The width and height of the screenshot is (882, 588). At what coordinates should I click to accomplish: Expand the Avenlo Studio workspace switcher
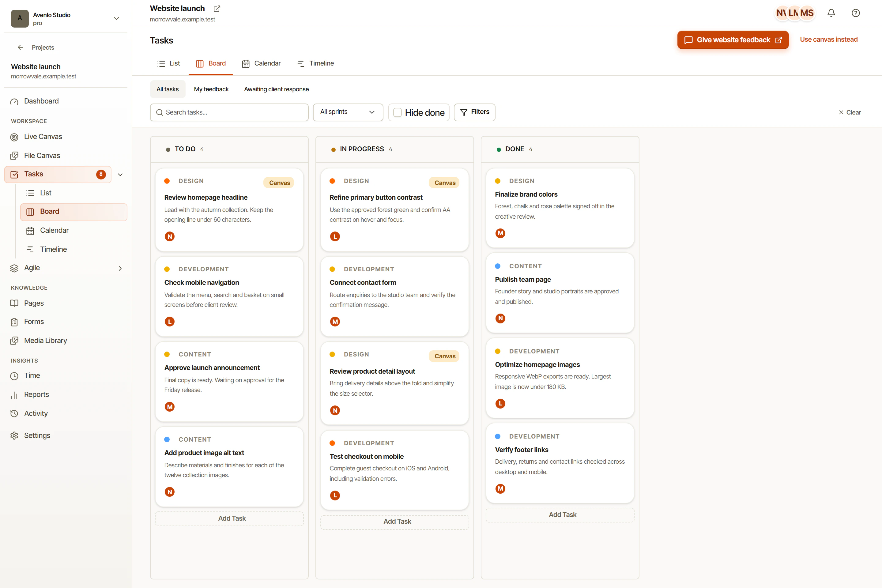(116, 18)
